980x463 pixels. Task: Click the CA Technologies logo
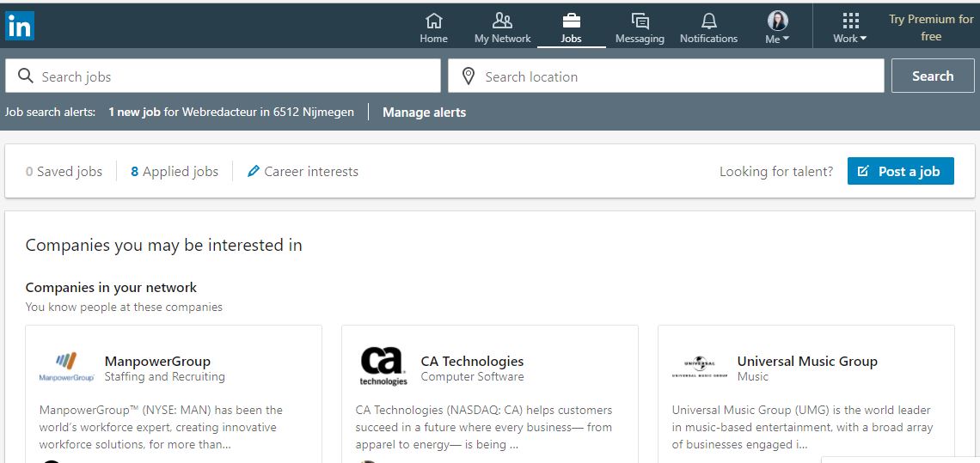383,366
